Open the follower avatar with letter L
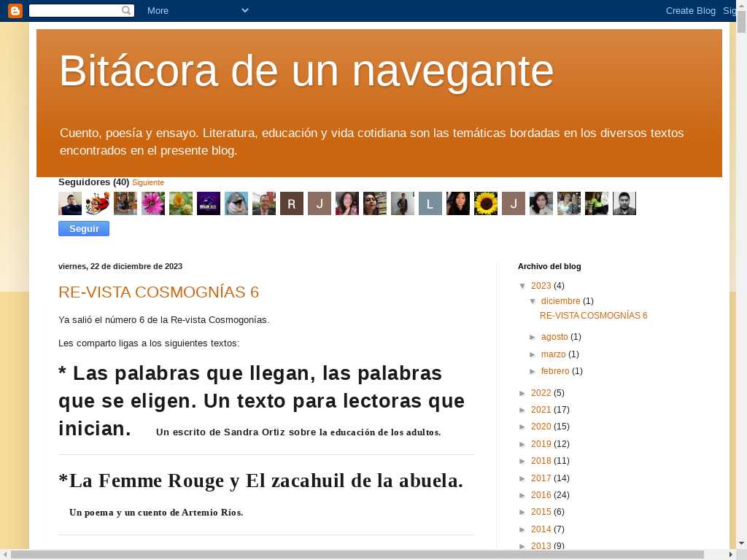This screenshot has height=560, width=747. pyautogui.click(x=430, y=203)
